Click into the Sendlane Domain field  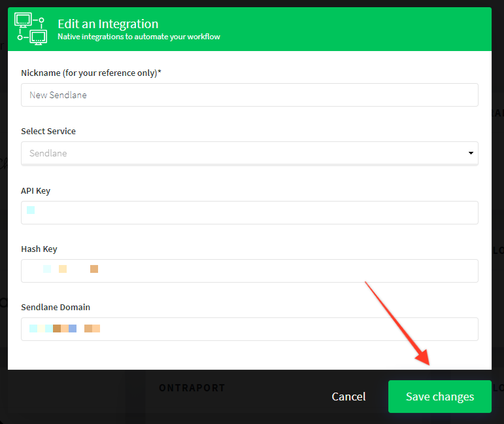coord(250,329)
